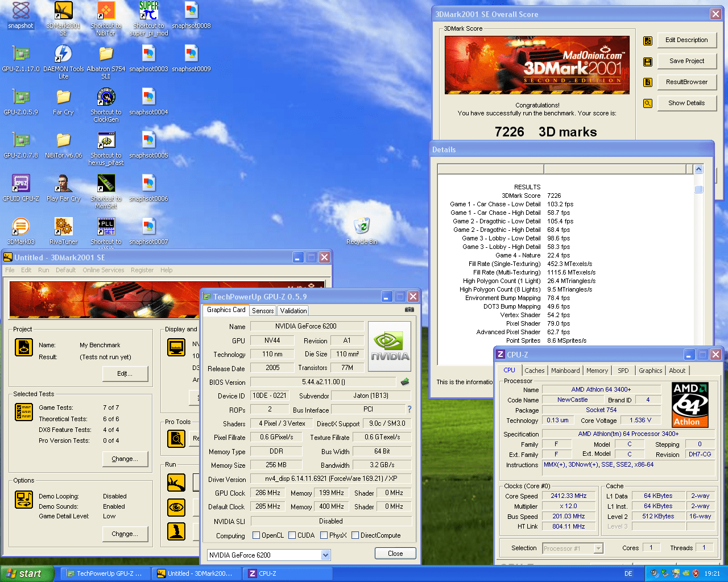Click Show Details button
Screen dimensions: 728x582
click(x=686, y=103)
